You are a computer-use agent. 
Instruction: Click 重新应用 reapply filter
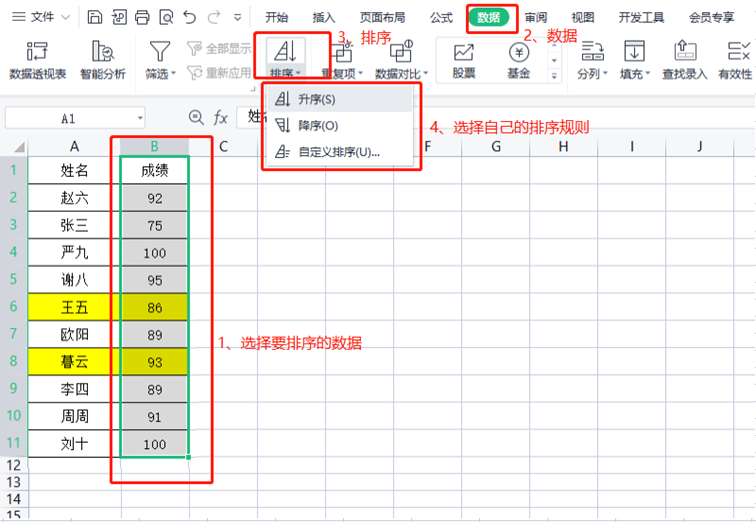(x=219, y=73)
